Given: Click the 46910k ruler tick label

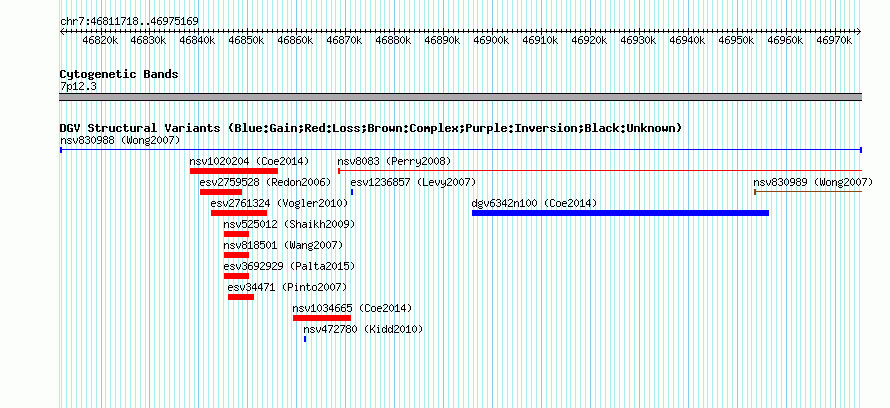Looking at the screenshot, I should point(540,41).
